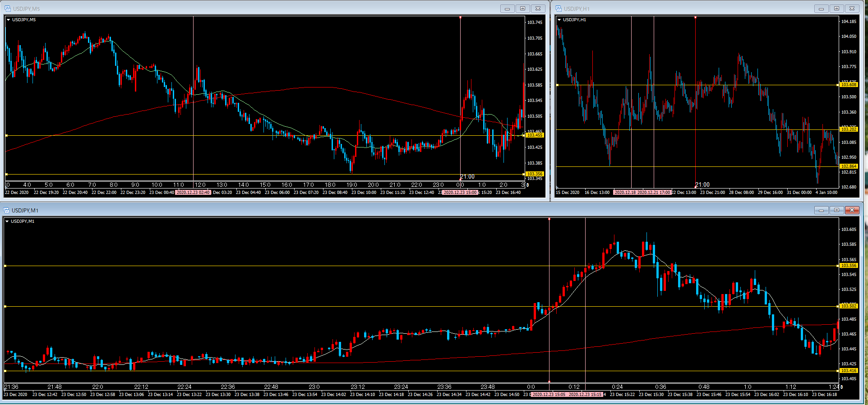Viewport: 868px width, 405px height.
Task: Minimize the USDJPY,H1 chart window
Action: 821,9
